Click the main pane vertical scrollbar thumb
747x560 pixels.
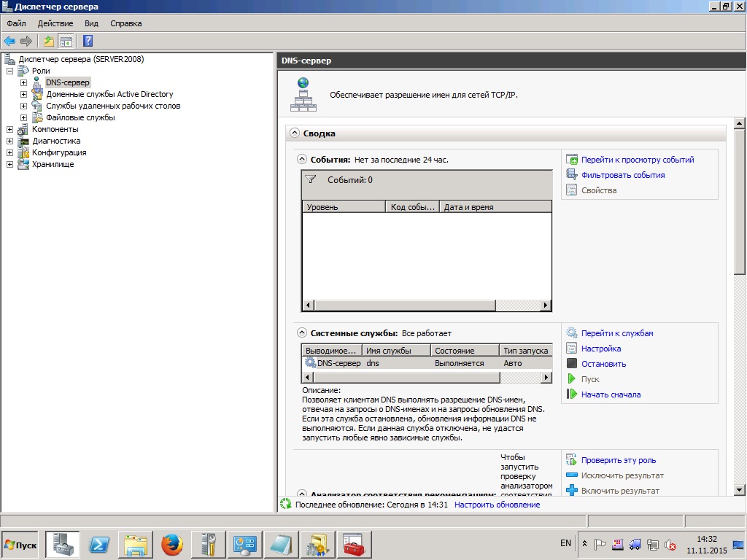[739, 201]
